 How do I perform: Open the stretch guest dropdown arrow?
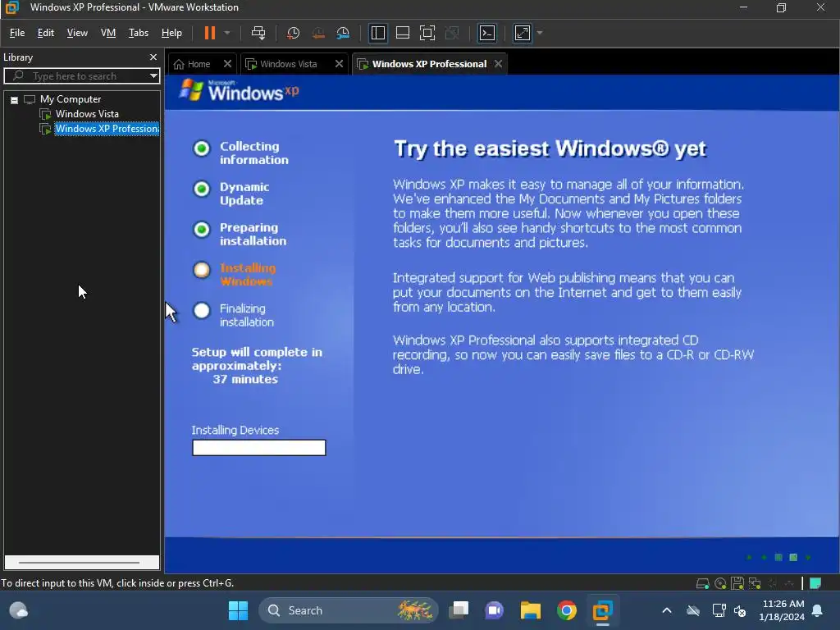pyautogui.click(x=540, y=33)
